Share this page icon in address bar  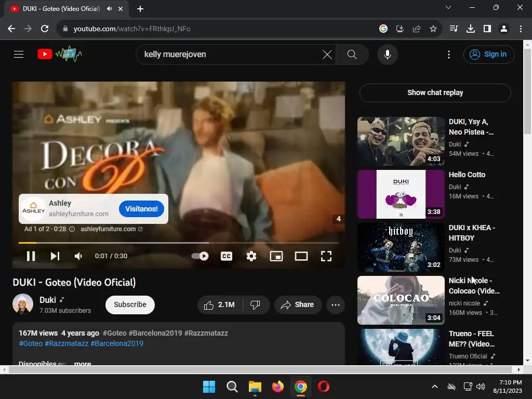pyautogui.click(x=417, y=29)
